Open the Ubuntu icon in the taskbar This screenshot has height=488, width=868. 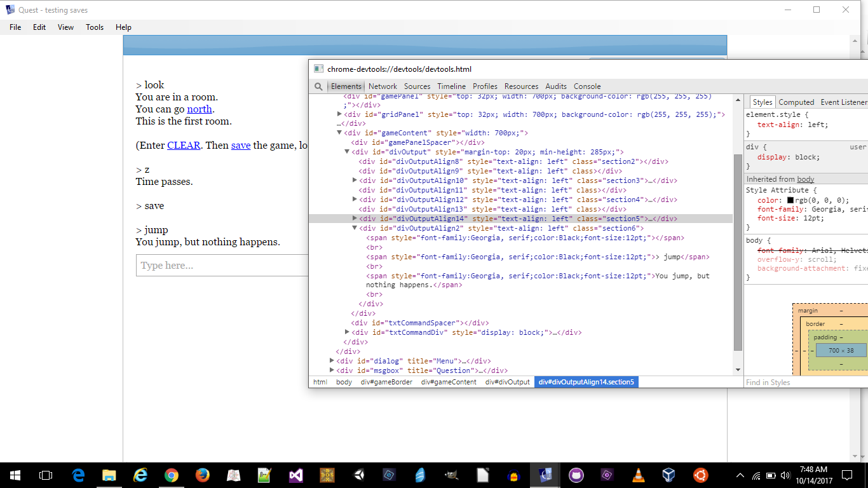[x=701, y=475]
